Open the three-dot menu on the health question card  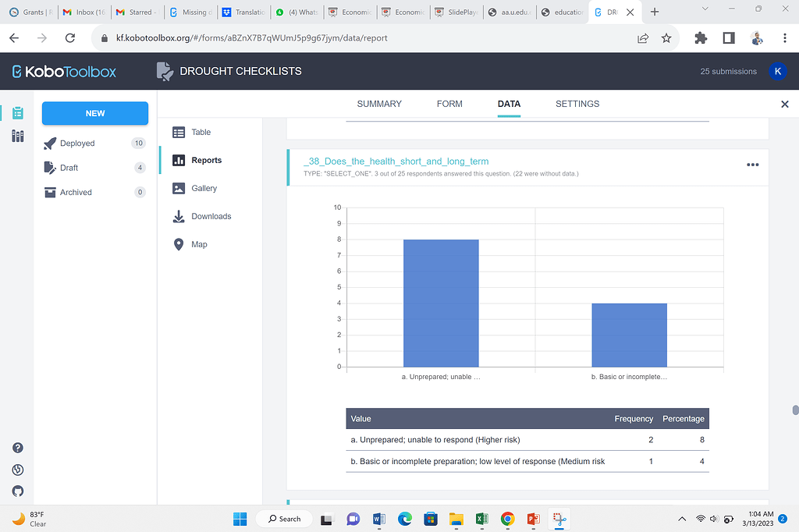click(753, 165)
